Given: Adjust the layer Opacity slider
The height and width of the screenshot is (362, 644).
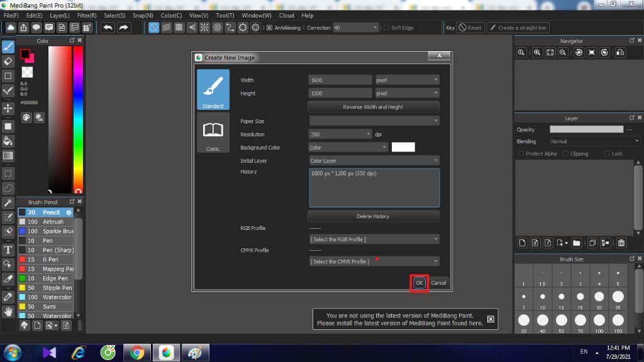Looking at the screenshot, I should 587,129.
